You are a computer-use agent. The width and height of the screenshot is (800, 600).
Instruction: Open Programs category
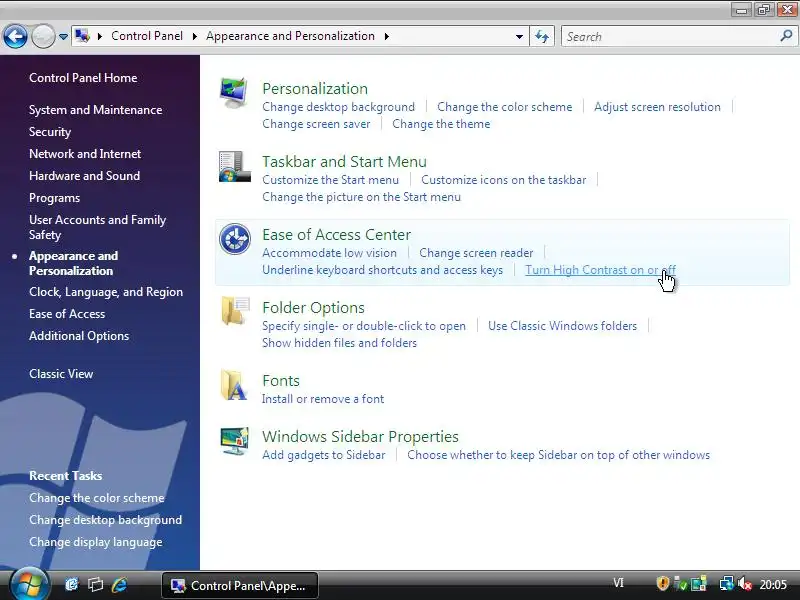54,198
